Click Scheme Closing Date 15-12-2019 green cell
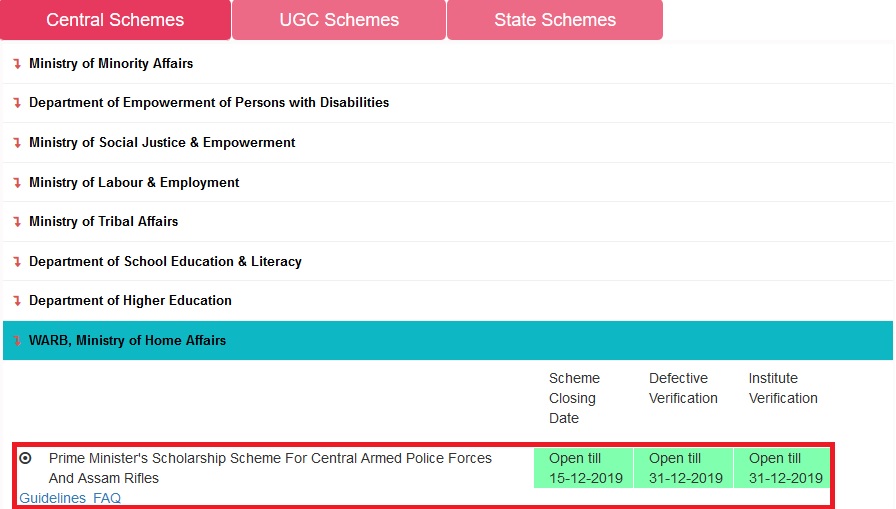This screenshot has height=509, width=896. 585,468
